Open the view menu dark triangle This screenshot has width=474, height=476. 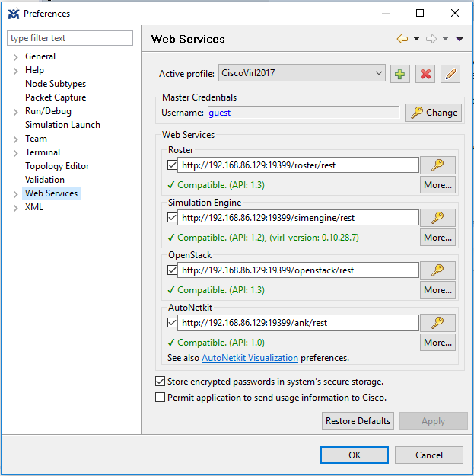[x=460, y=39]
